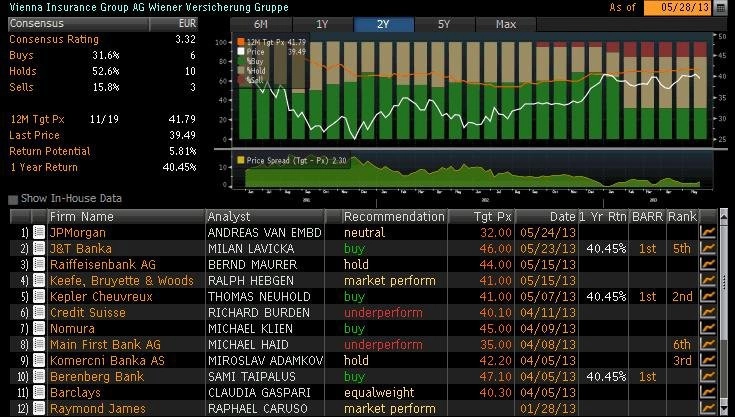Open Kepler Cheuvreux report document icon
Viewport: 735px width, 417px height.
(x=39, y=296)
